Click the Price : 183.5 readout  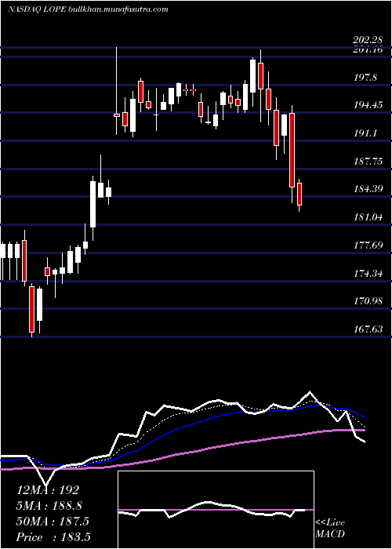pyautogui.click(x=53, y=537)
